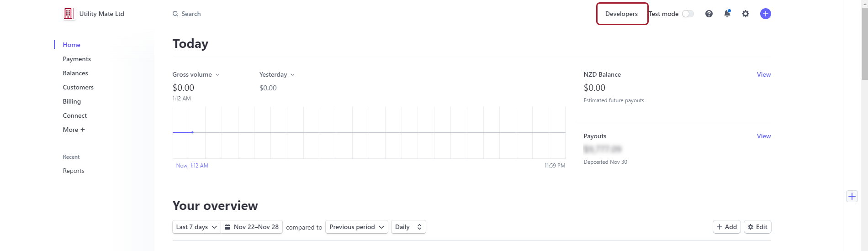Open the Yesterday comparison dropdown
The width and height of the screenshot is (868, 251).
[x=277, y=74]
